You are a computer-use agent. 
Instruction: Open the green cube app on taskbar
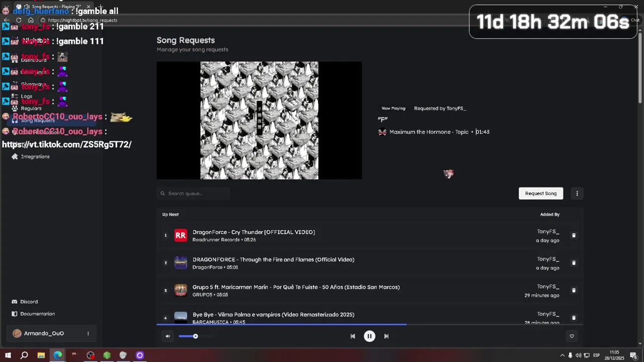[x=107, y=355]
